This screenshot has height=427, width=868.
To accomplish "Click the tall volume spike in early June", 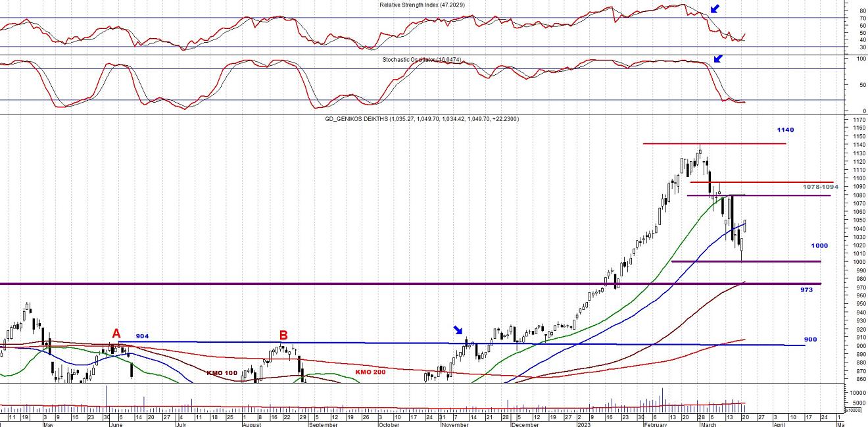I will tap(107, 397).
